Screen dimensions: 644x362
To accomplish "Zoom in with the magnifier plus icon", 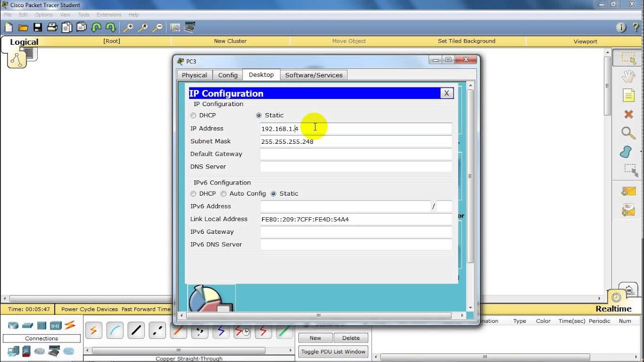I will pos(129,28).
